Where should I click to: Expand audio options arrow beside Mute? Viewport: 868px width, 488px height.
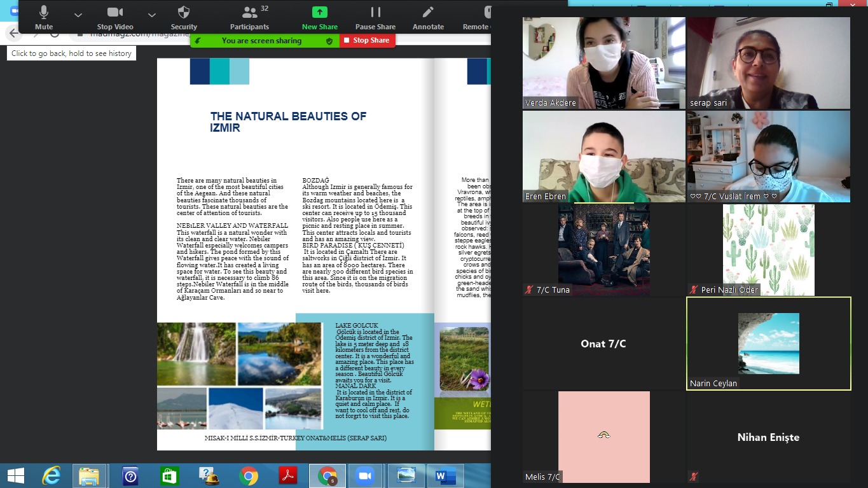(78, 15)
